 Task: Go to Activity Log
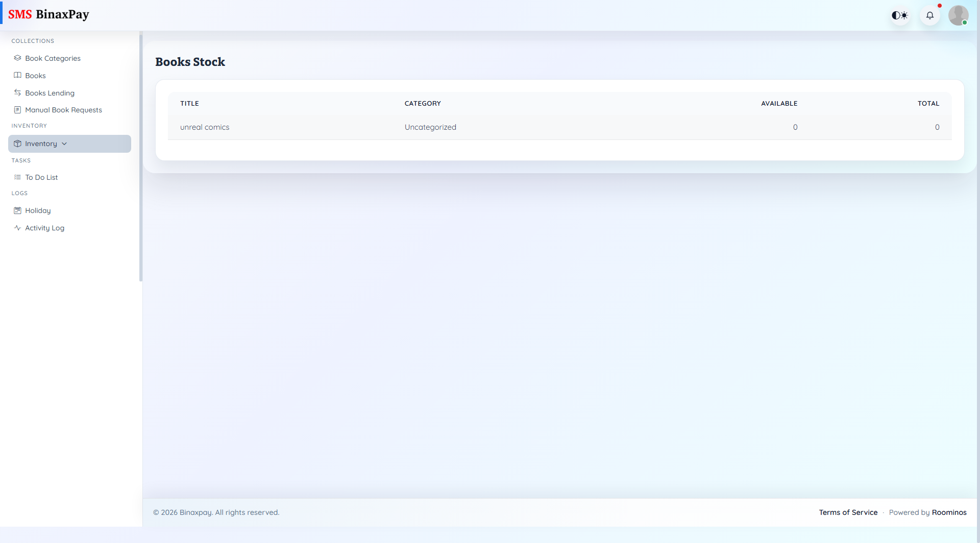[44, 228]
